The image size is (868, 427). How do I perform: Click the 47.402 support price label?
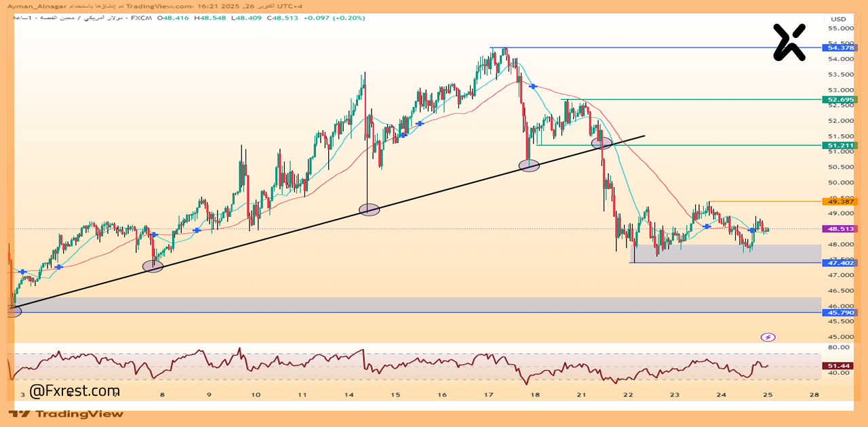pyautogui.click(x=840, y=262)
